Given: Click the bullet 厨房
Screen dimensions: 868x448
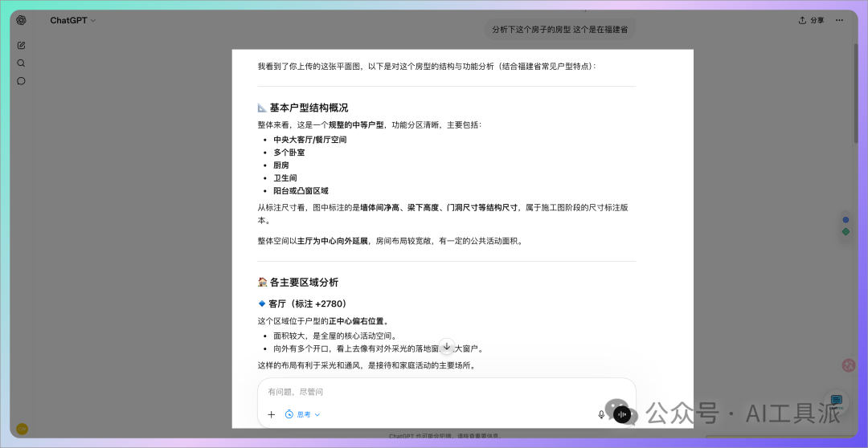Looking at the screenshot, I should pyautogui.click(x=281, y=165).
